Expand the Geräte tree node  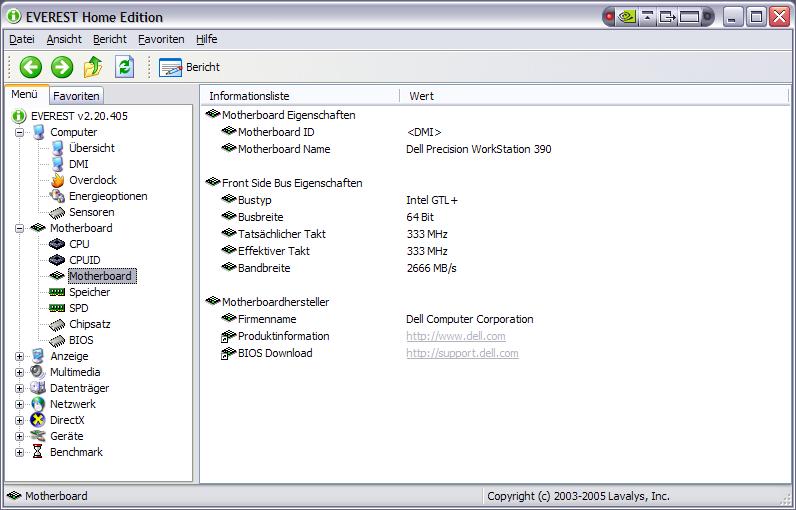coord(19,436)
